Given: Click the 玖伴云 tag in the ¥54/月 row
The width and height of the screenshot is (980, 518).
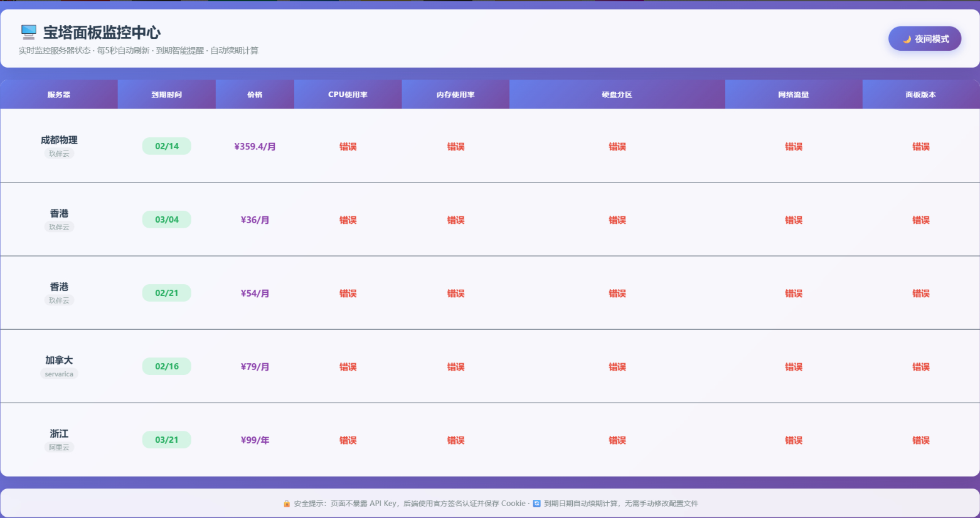Looking at the screenshot, I should tap(59, 300).
